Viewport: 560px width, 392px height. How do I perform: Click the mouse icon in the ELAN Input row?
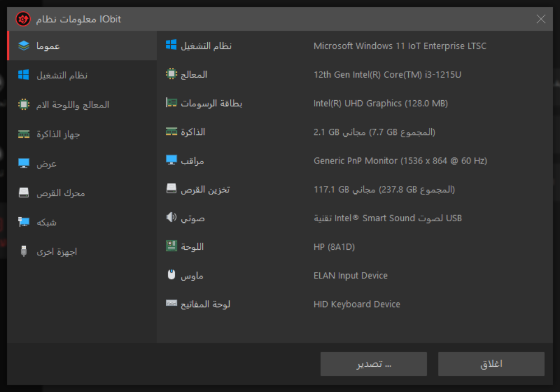171,274
